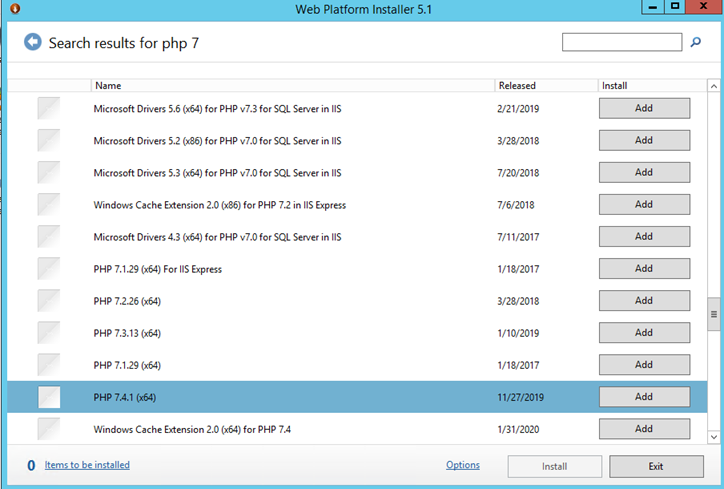Open the Options link

463,465
